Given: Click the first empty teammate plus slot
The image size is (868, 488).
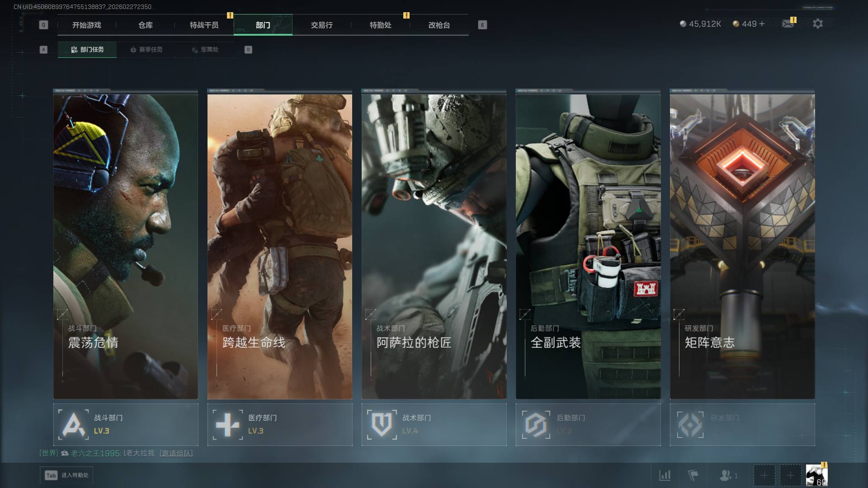Looking at the screenshot, I should (x=764, y=475).
